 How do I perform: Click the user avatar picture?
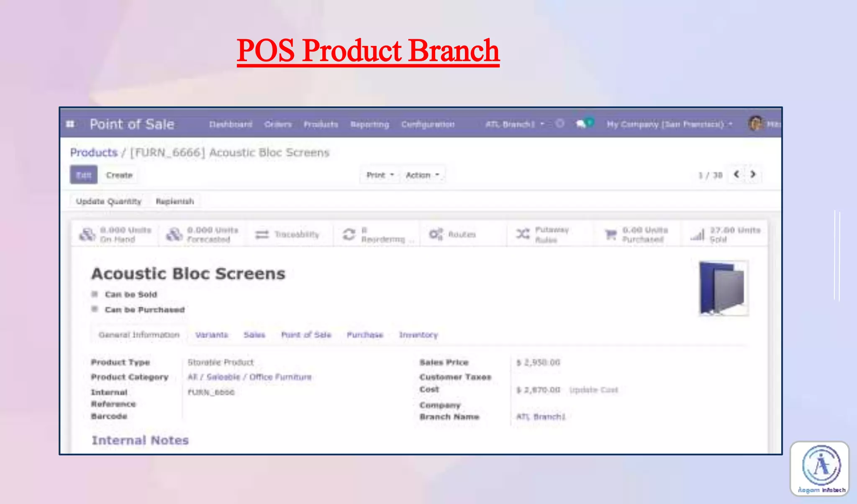click(756, 124)
